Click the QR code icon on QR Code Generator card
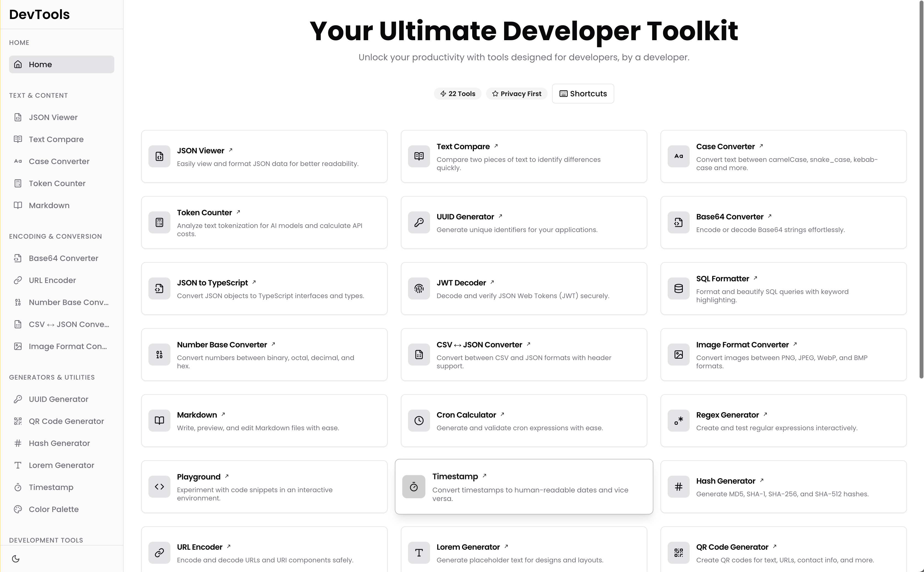 678,553
